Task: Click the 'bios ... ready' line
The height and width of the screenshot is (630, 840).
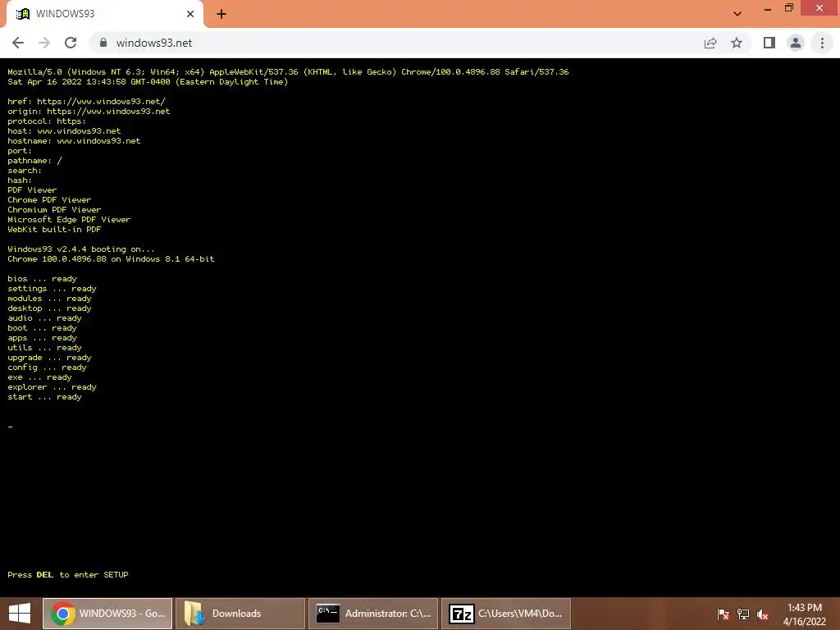Action: (43, 279)
